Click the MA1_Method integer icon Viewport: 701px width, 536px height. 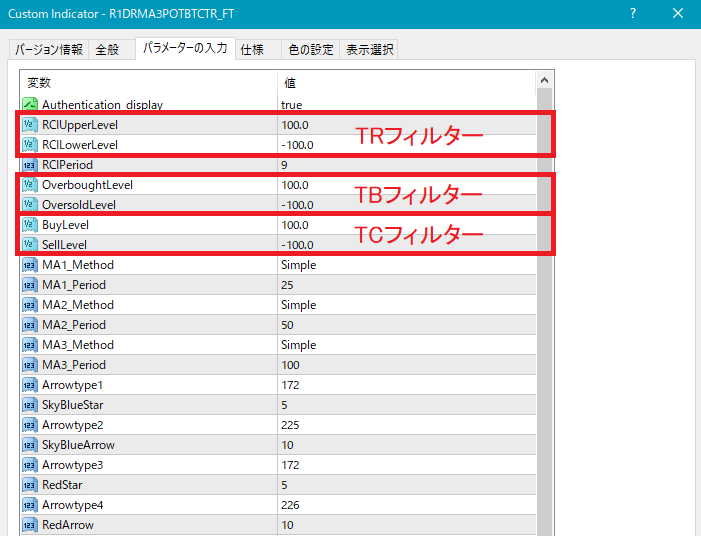pos(30,265)
